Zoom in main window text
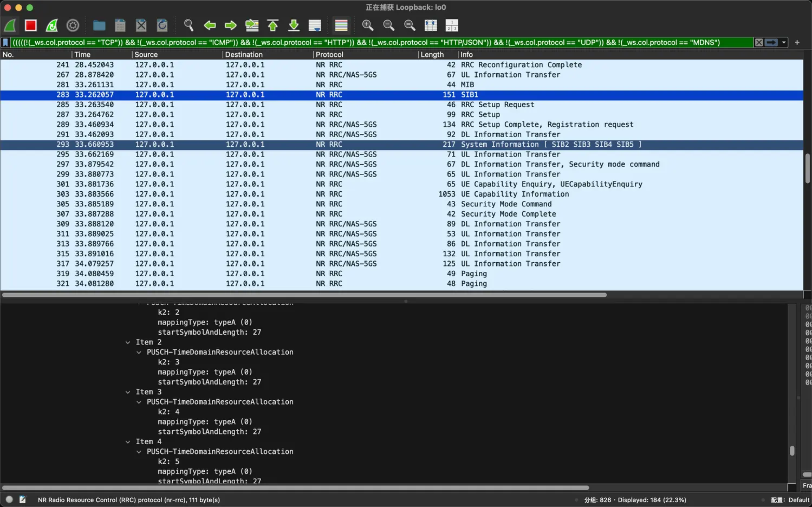The height and width of the screenshot is (507, 812). [x=368, y=25]
